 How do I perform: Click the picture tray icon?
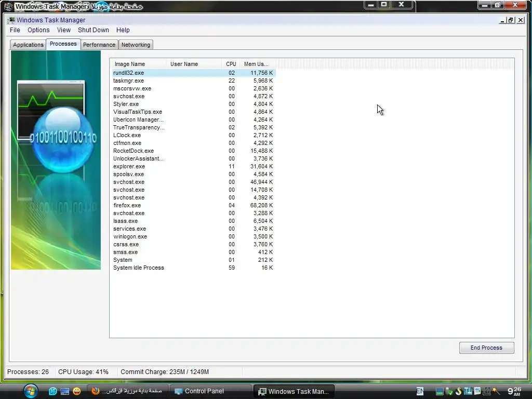click(477, 391)
